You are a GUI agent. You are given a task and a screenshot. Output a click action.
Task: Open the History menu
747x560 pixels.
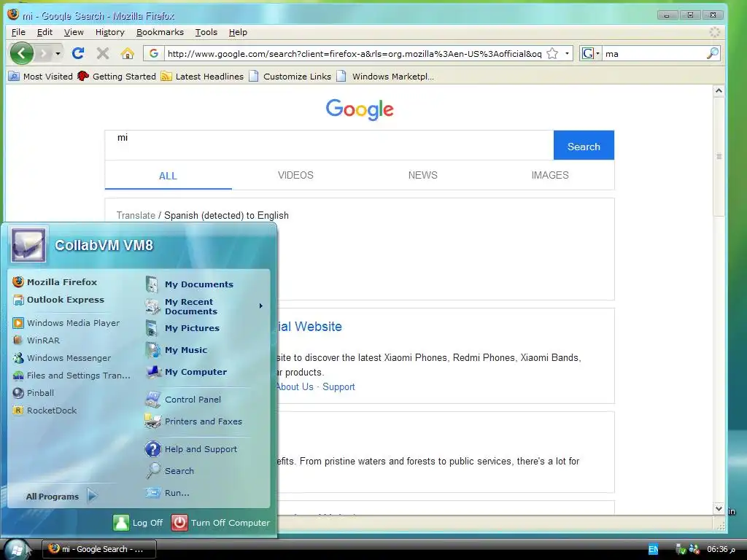click(109, 32)
